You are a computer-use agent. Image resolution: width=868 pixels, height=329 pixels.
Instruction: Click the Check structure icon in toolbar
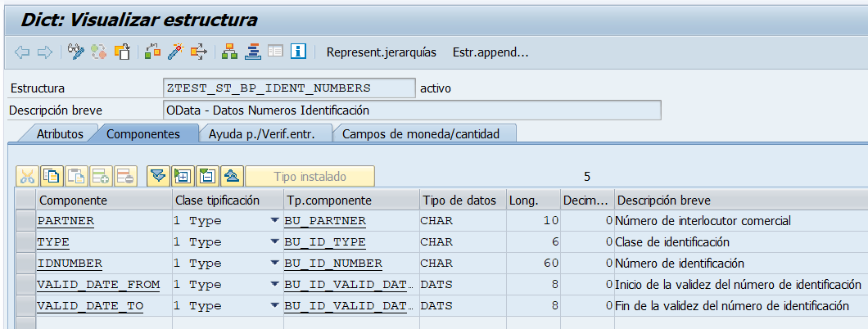click(152, 52)
